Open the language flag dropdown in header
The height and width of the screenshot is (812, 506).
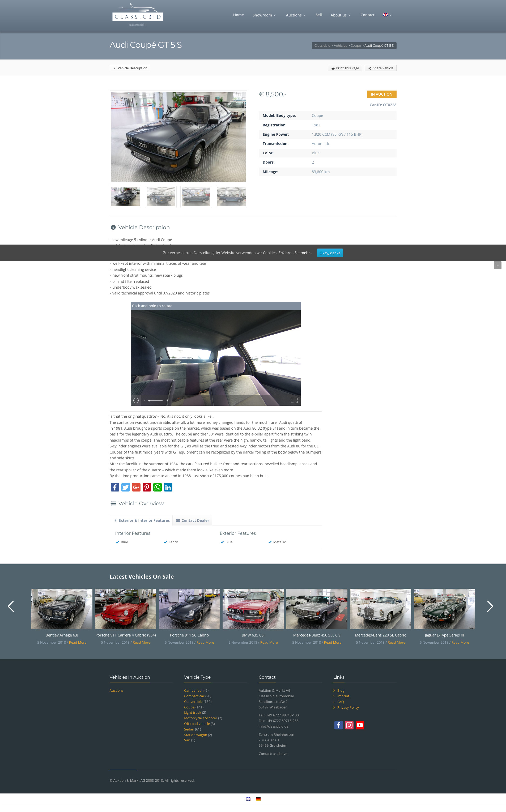pyautogui.click(x=387, y=15)
